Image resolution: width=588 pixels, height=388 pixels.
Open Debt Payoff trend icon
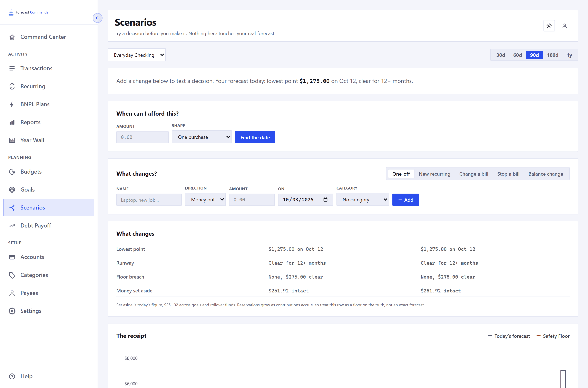(x=12, y=225)
